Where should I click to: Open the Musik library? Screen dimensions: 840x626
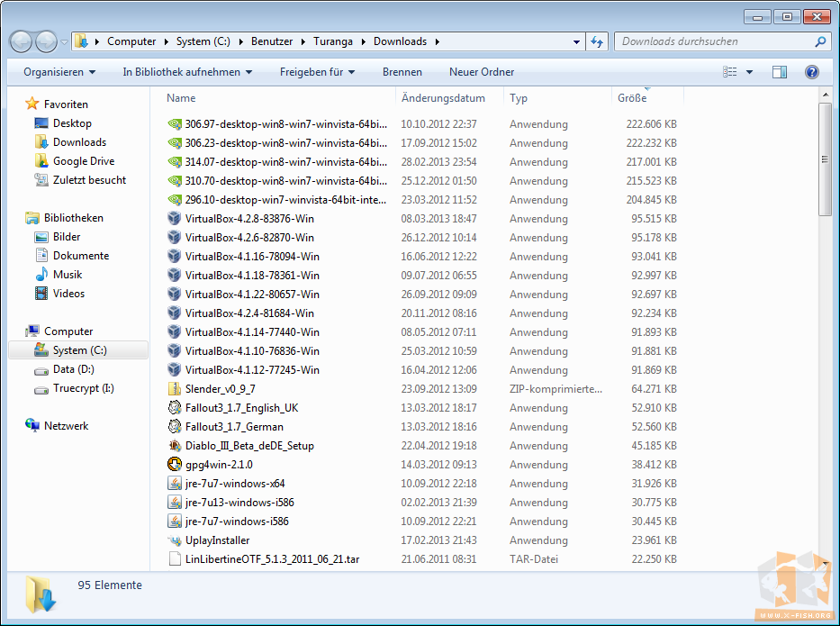tap(67, 275)
